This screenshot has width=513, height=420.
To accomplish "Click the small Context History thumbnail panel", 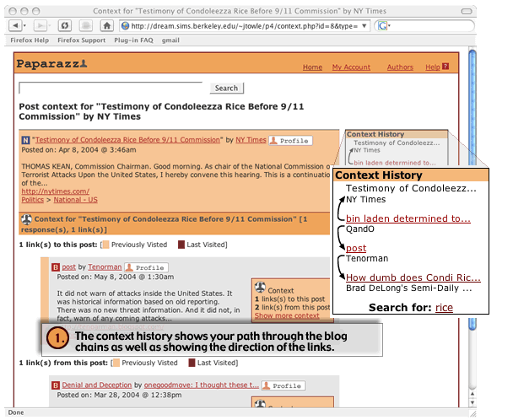I will (x=397, y=148).
